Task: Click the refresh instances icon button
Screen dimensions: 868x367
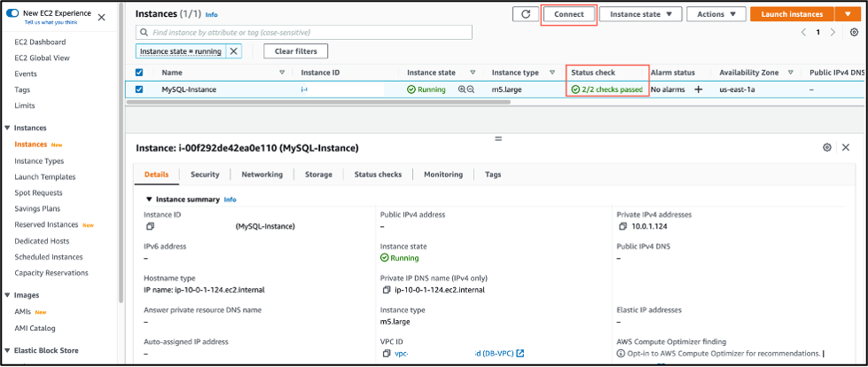Action: 526,14
